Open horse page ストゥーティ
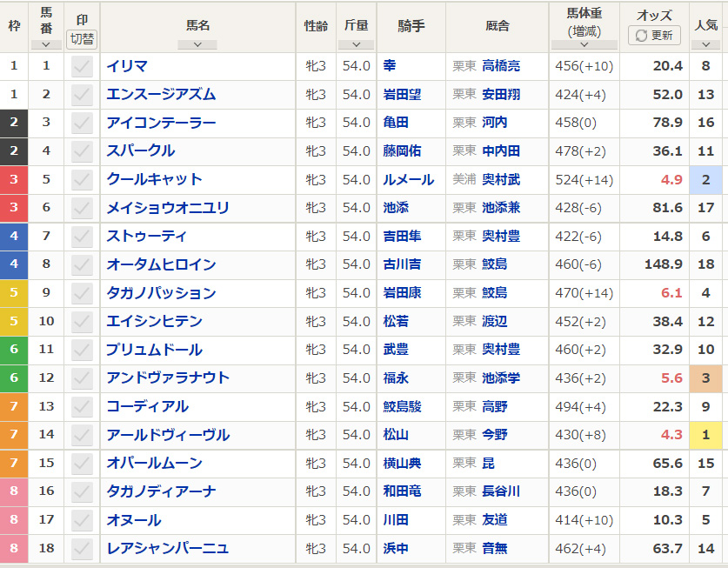Image resolution: width=728 pixels, height=568 pixels. click(x=147, y=236)
